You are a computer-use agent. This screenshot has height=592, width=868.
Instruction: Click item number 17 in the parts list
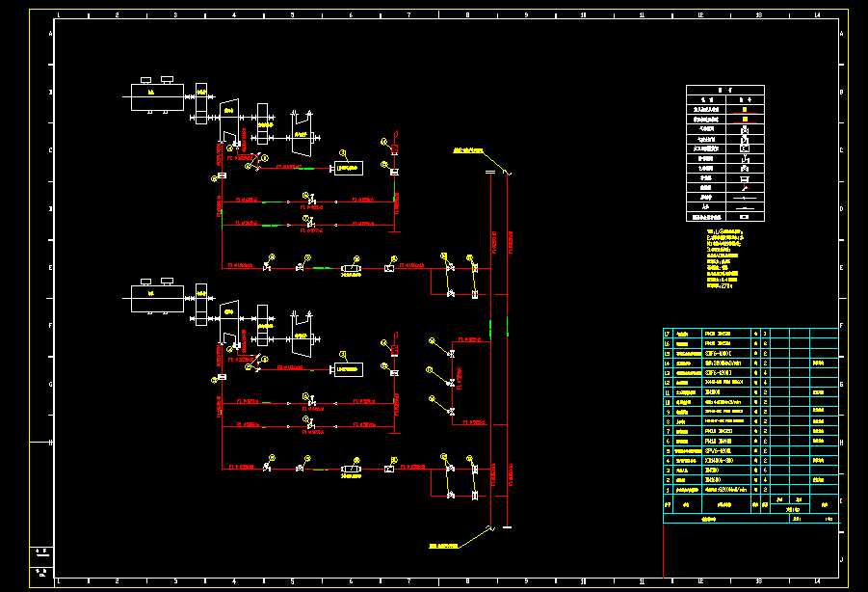click(x=668, y=334)
